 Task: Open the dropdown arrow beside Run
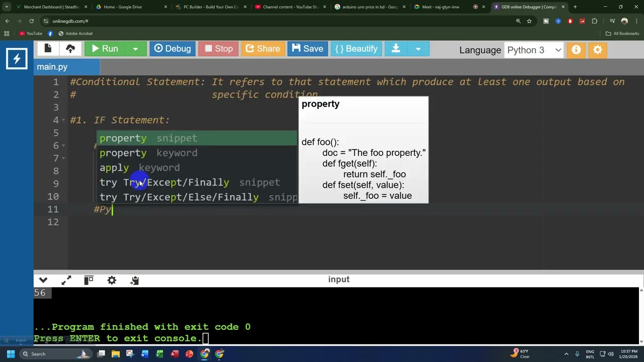(135, 49)
